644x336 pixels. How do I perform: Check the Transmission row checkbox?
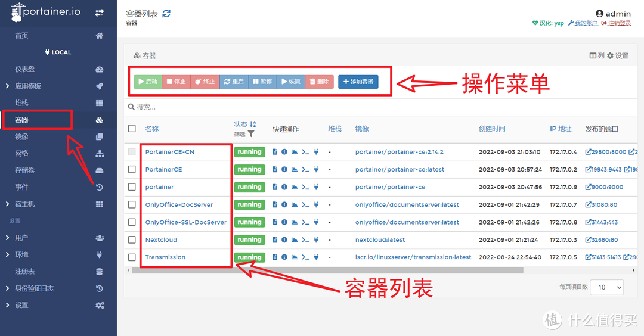(132, 257)
